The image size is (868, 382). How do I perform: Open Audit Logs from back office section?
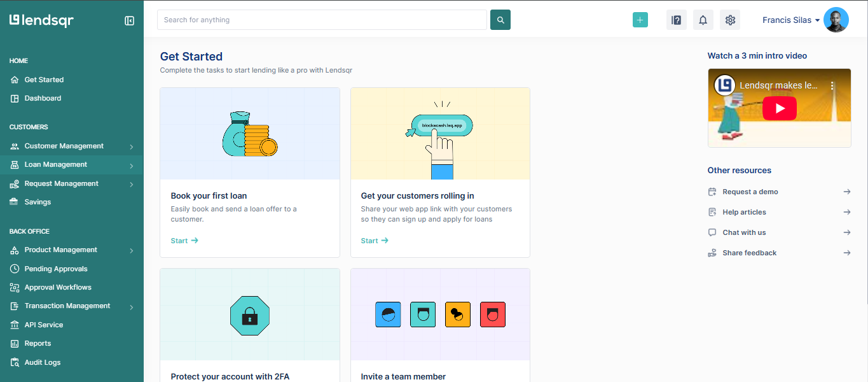coord(42,362)
